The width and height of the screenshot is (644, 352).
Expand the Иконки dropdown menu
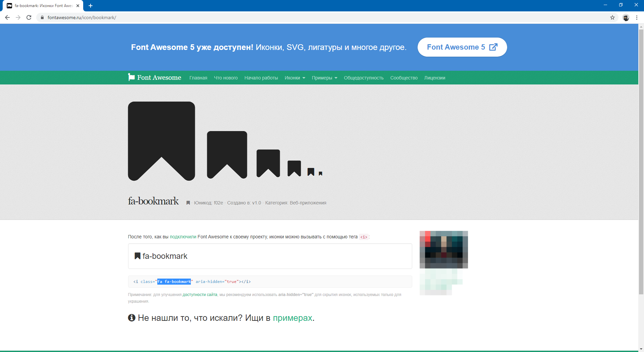tap(294, 78)
